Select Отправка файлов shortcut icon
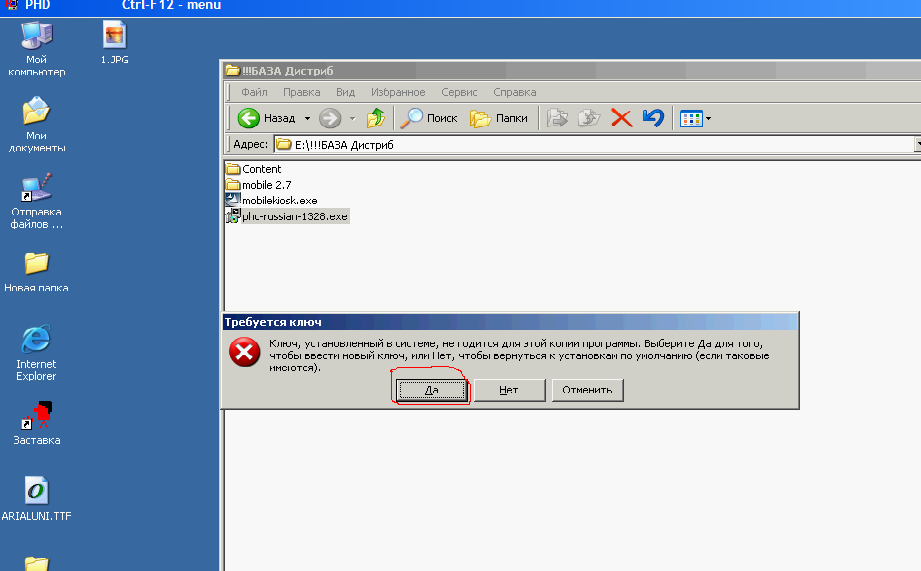This screenshot has height=571, width=921. coord(36,201)
